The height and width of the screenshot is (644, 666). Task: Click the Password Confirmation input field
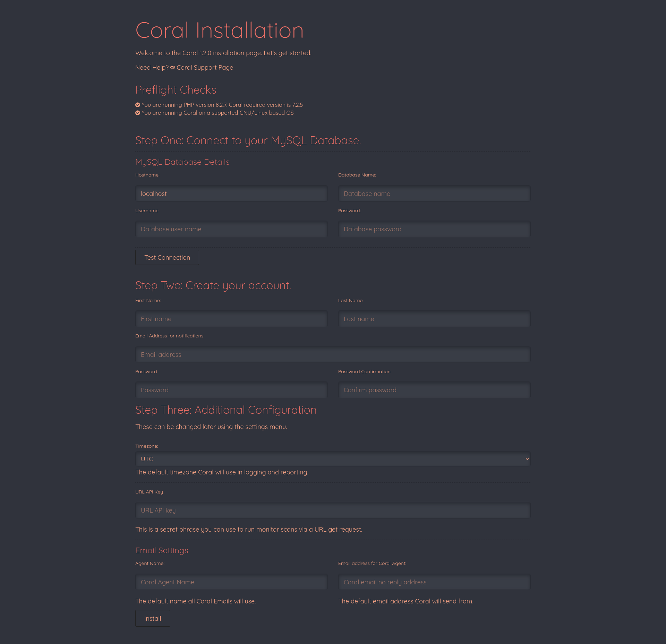[434, 389]
